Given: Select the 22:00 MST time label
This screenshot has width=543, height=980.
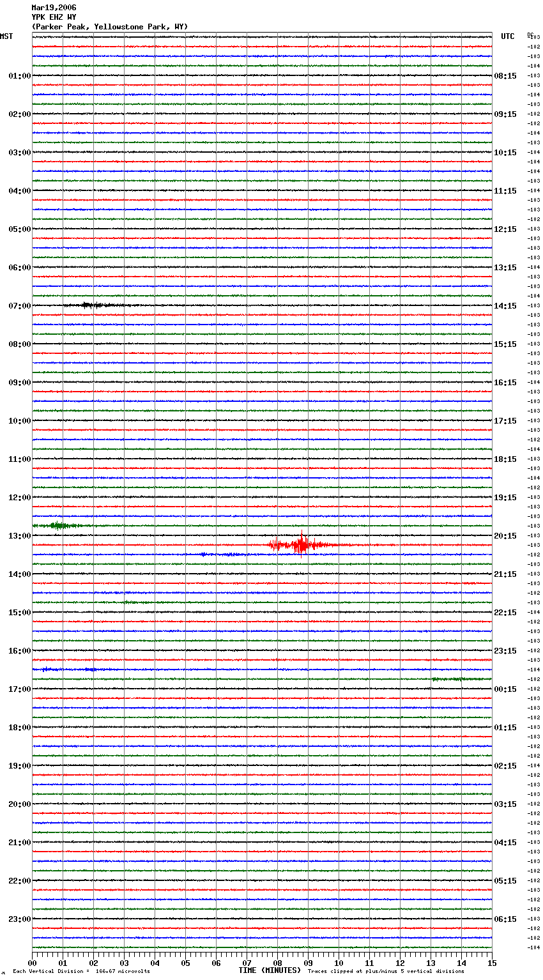Looking at the screenshot, I should tap(20, 881).
